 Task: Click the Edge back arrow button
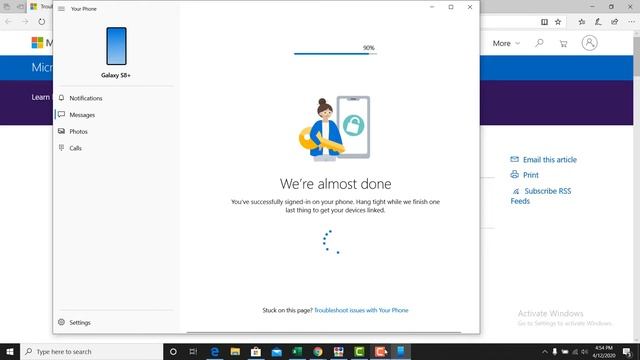(9, 22)
